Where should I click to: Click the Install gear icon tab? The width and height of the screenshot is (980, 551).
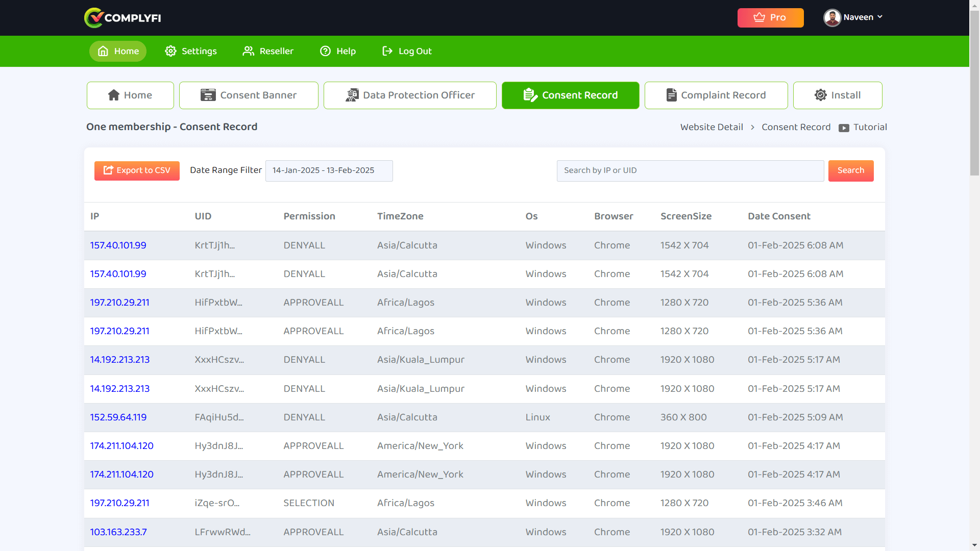(x=820, y=95)
